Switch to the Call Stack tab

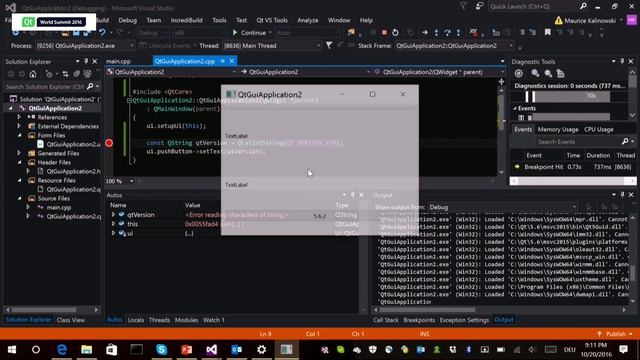(x=386, y=320)
